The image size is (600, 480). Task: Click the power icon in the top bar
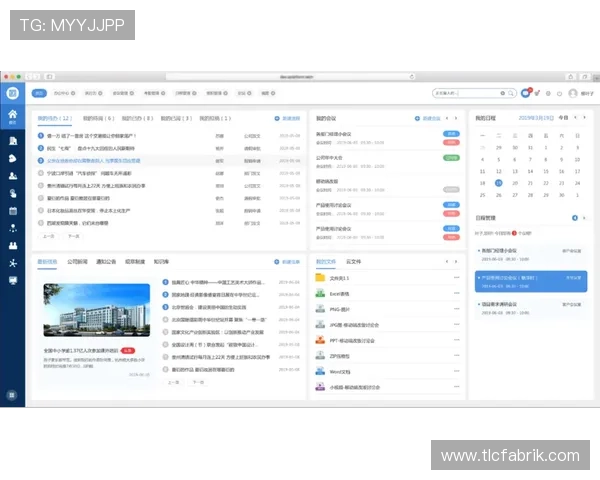tap(559, 93)
